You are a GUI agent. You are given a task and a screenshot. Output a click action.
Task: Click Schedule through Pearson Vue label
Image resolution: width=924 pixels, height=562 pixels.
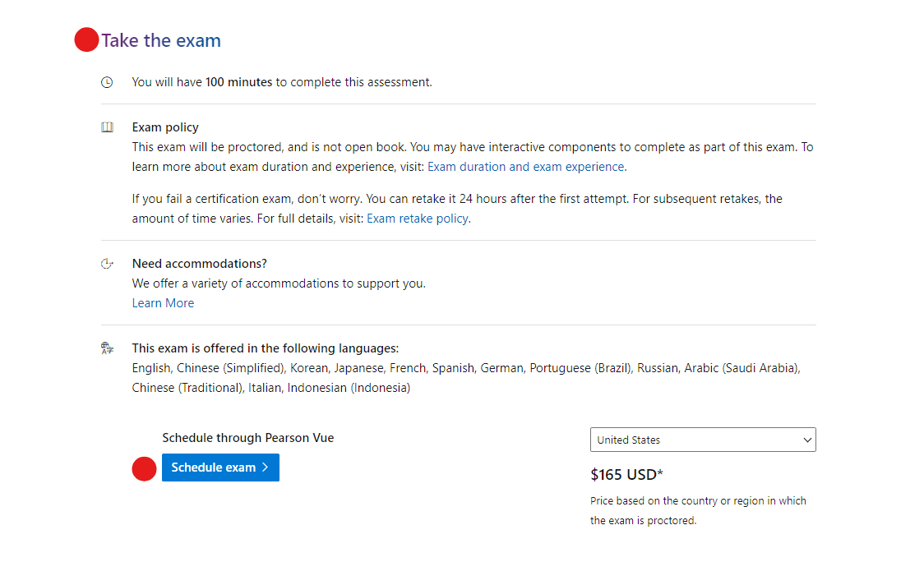(248, 438)
